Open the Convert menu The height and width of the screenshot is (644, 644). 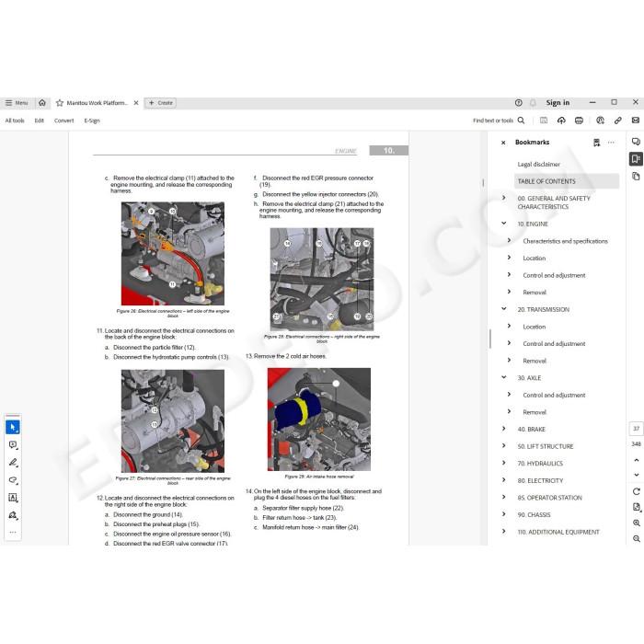(x=63, y=121)
